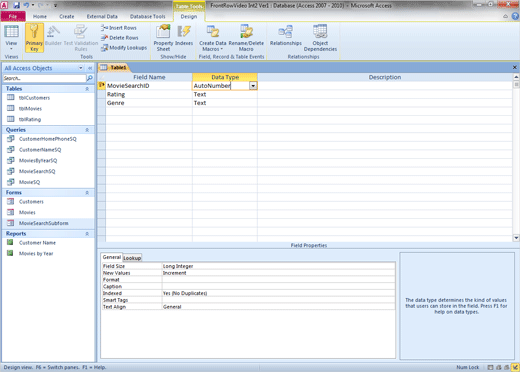Click the Field Size Long Integer value
This screenshot has height=372, width=520.
[x=278, y=266]
